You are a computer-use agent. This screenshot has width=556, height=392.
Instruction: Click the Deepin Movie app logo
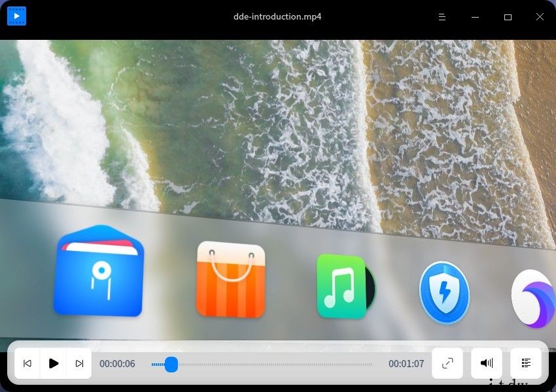coord(16,16)
